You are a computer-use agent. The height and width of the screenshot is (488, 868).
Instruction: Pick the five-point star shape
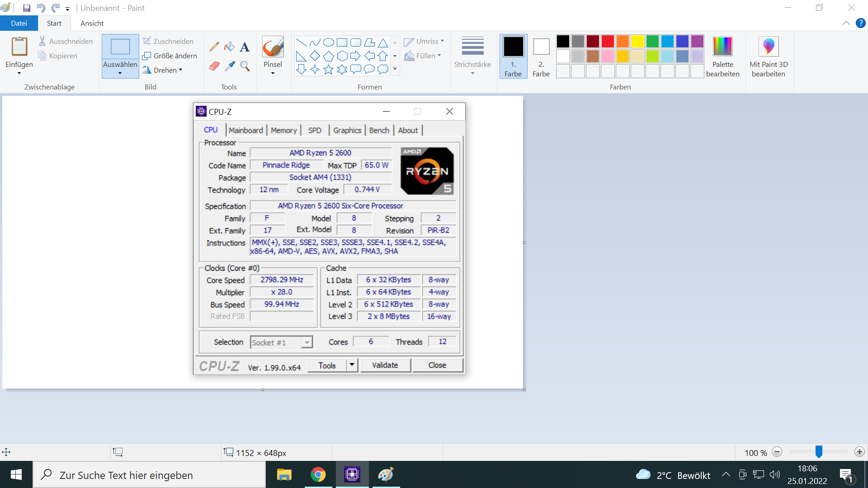329,69
